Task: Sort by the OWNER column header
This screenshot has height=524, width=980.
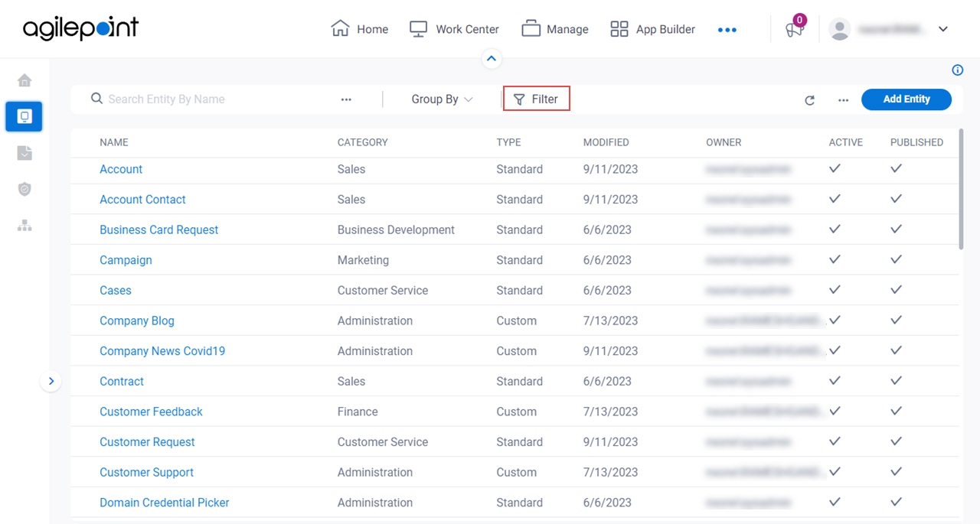Action: point(724,142)
